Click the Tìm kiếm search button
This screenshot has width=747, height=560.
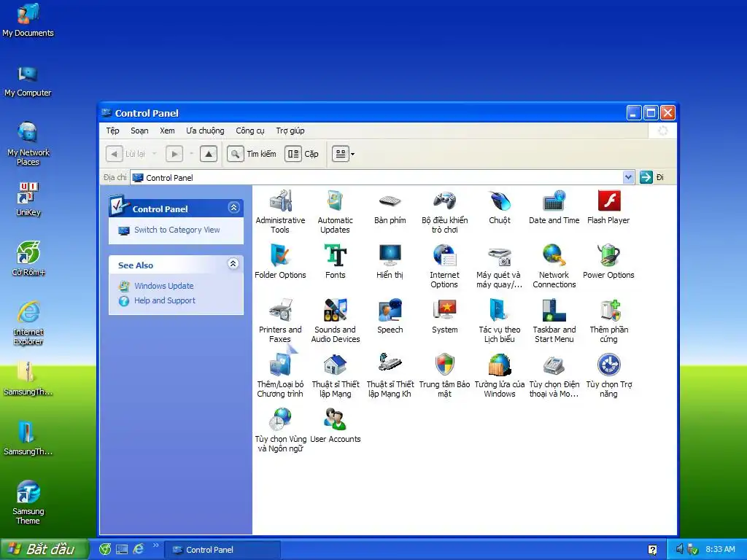tap(252, 154)
